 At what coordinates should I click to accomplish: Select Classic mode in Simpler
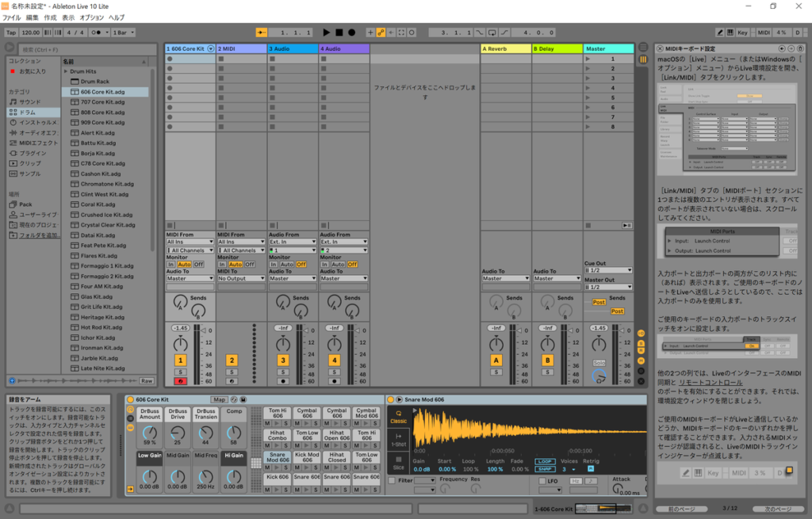point(398,417)
